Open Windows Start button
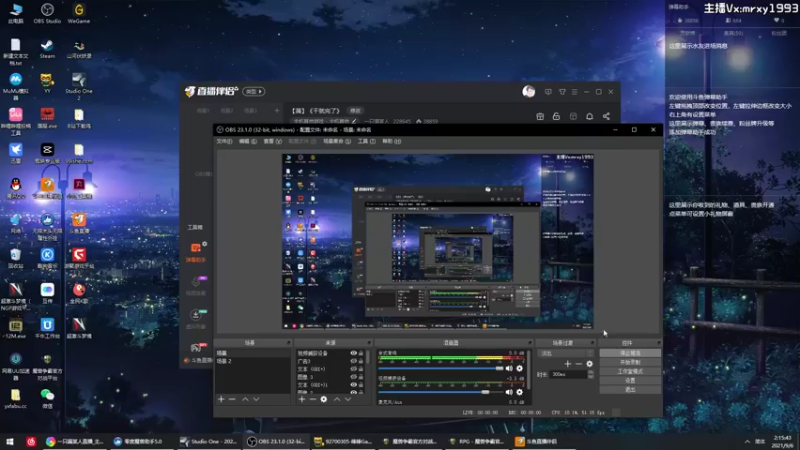 point(9,441)
